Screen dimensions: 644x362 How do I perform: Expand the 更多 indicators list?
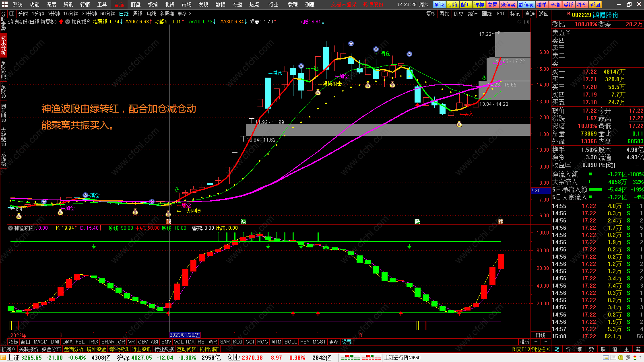pyautogui.click(x=334, y=342)
